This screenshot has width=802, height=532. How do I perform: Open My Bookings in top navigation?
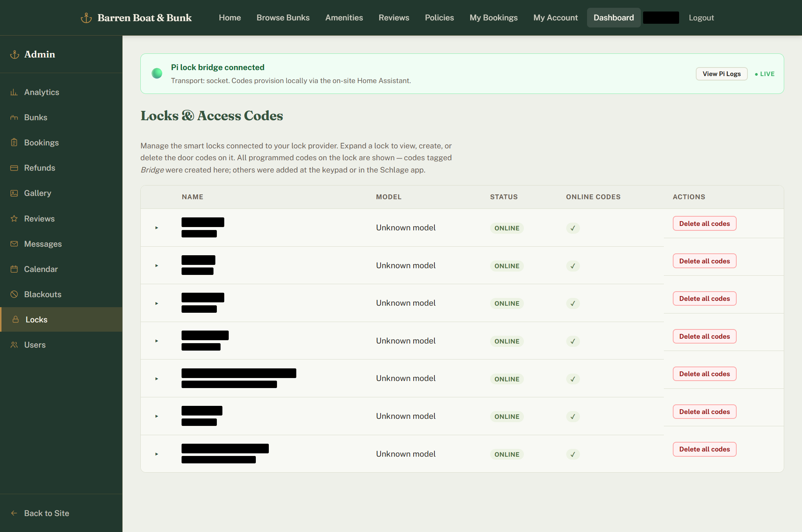(493, 18)
